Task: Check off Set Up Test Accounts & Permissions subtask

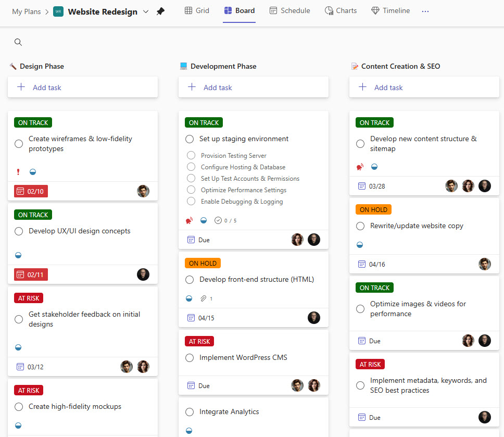Action: tap(191, 178)
